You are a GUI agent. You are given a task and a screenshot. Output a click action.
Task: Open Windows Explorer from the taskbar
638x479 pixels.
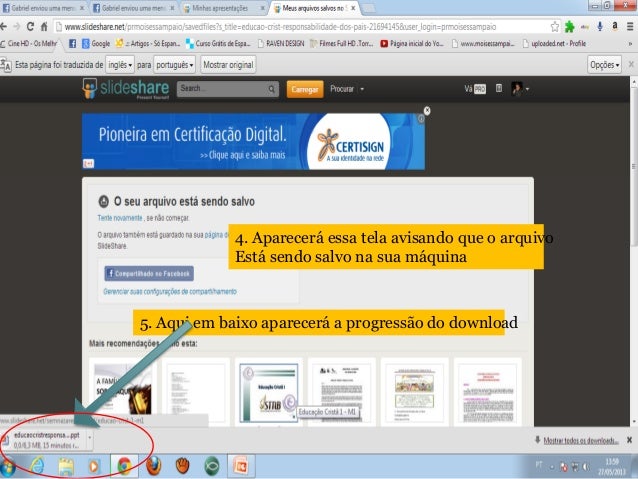coord(66,466)
